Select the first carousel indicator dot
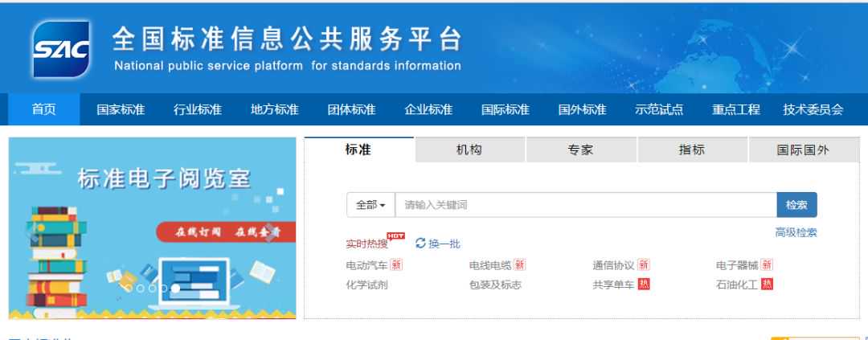Image resolution: width=868 pixels, height=340 pixels. (129, 287)
